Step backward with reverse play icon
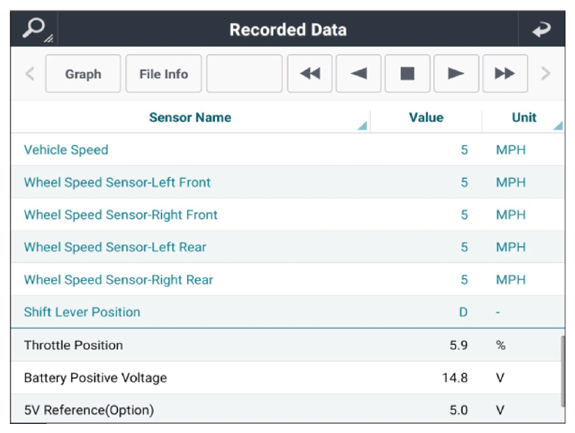Image resolution: width=575 pixels, height=433 pixels. point(359,73)
